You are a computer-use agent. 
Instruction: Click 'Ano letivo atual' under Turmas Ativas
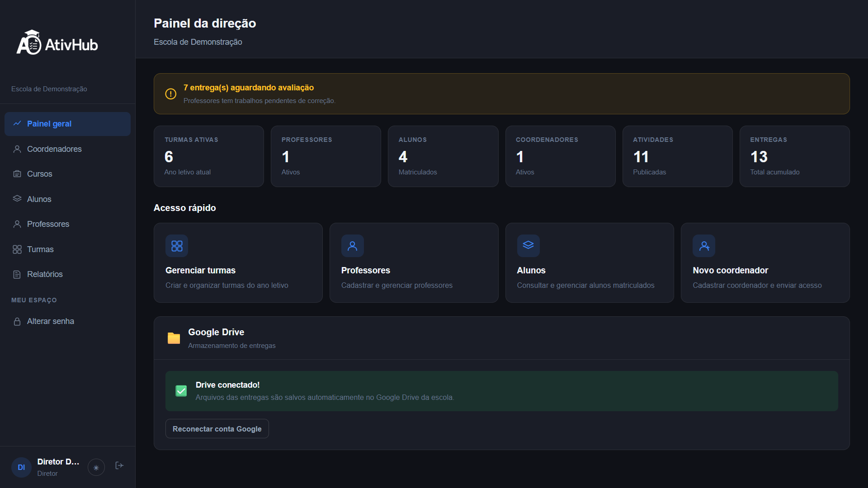[x=188, y=172]
